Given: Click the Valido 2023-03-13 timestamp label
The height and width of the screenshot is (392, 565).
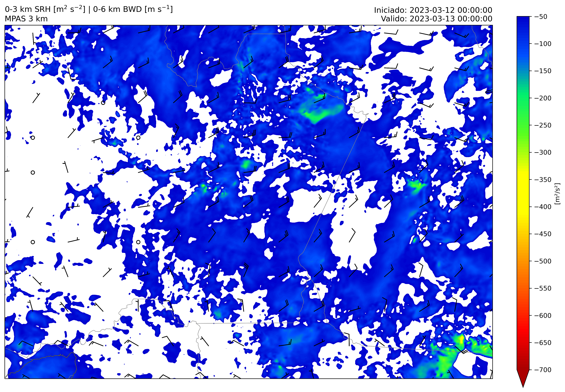Looking at the screenshot, I should 436,19.
